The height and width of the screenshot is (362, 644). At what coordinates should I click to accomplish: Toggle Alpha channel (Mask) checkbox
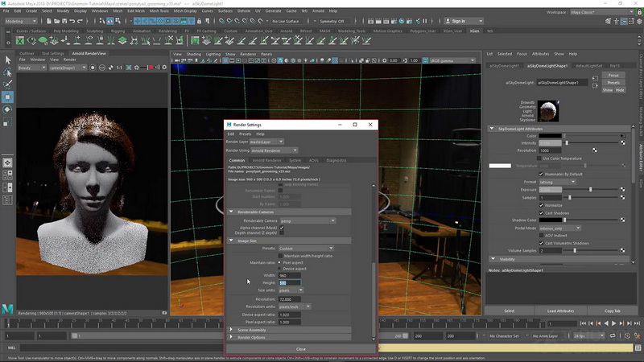(282, 228)
